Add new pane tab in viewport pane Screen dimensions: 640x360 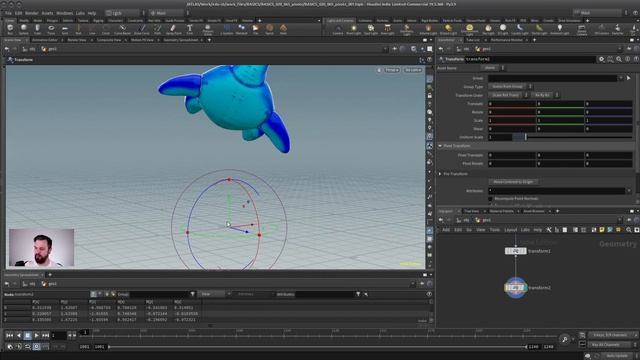(209, 40)
